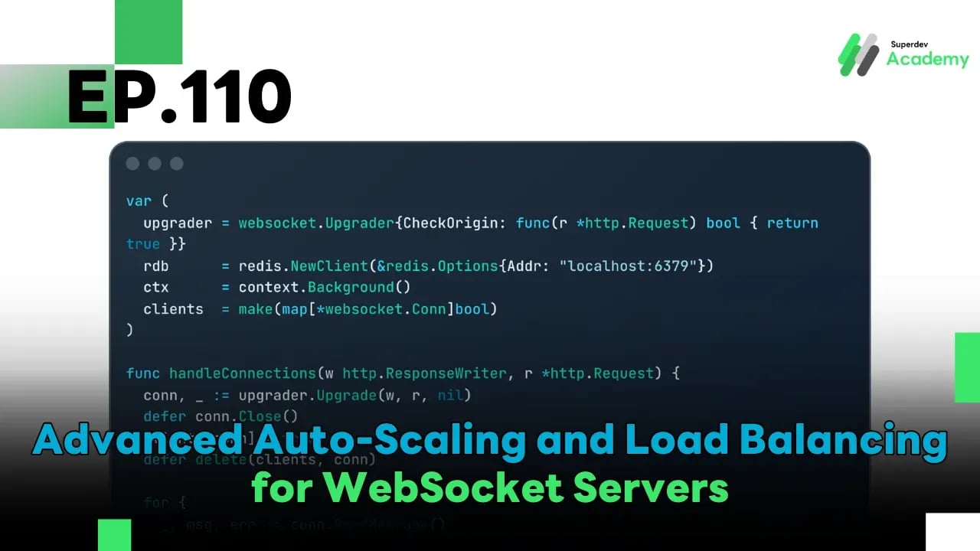Click the var keyword in the code
Image resolution: width=980 pixels, height=551 pixels.
(138, 201)
